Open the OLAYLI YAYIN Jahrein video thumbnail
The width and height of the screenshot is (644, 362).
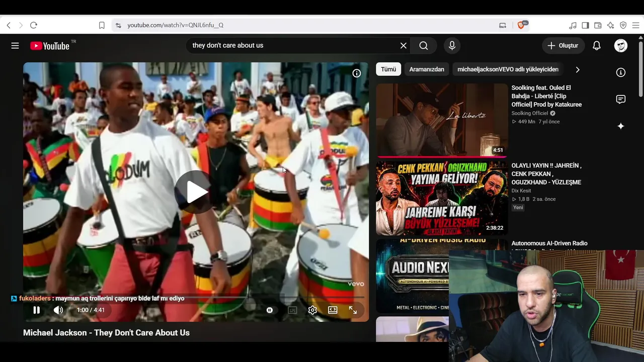click(x=442, y=198)
